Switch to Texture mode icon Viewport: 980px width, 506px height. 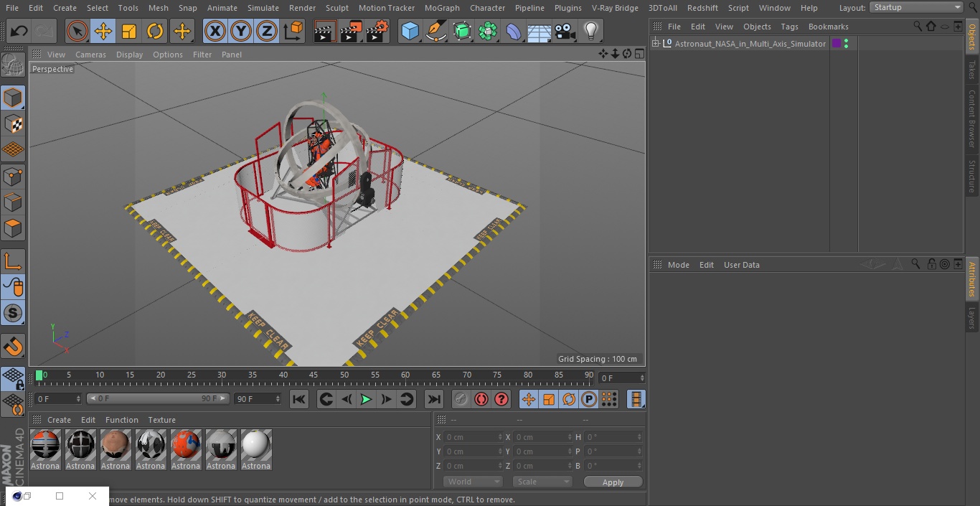(13, 123)
